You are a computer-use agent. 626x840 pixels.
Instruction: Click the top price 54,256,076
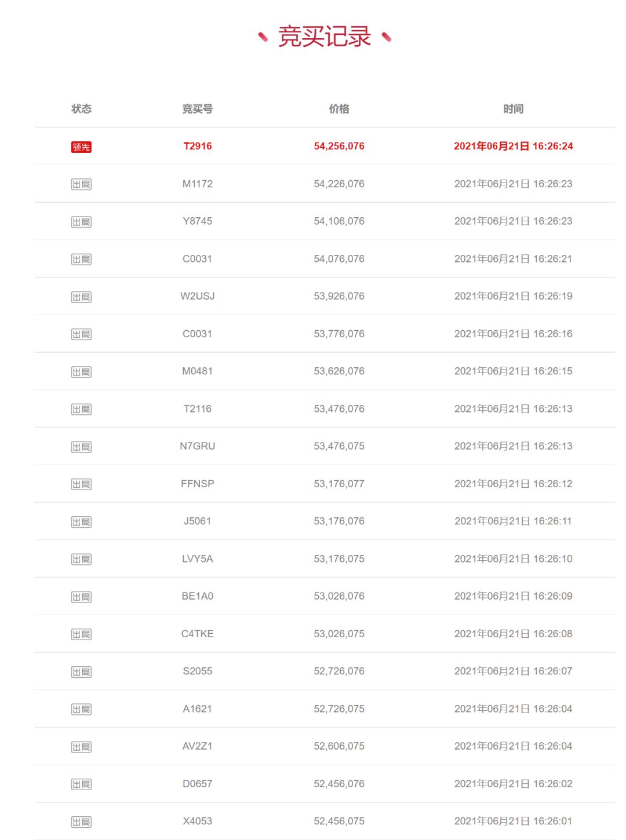point(339,146)
